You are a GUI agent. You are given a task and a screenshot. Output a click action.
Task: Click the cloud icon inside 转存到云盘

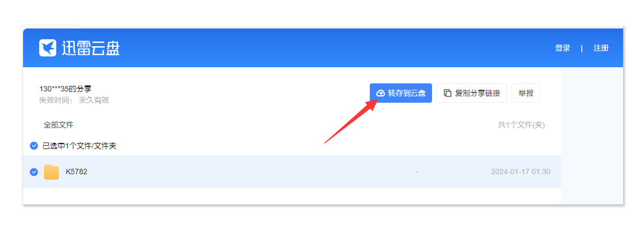pos(380,93)
